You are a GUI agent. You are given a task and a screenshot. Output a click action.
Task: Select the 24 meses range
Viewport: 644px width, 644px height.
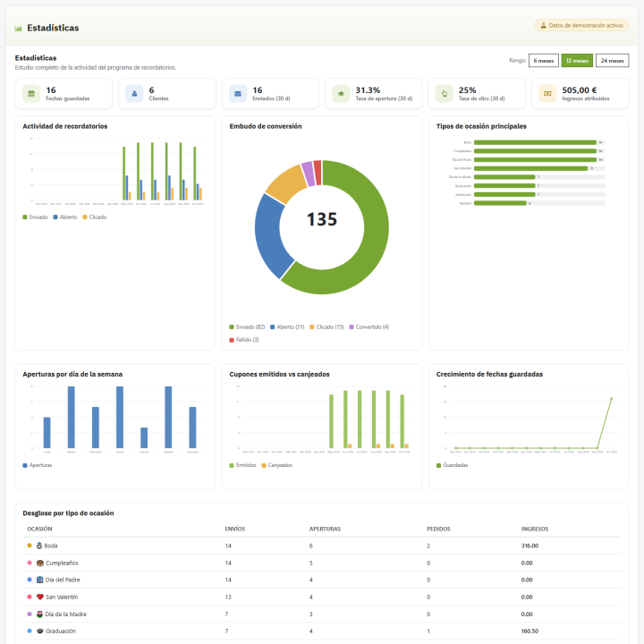[x=612, y=61]
